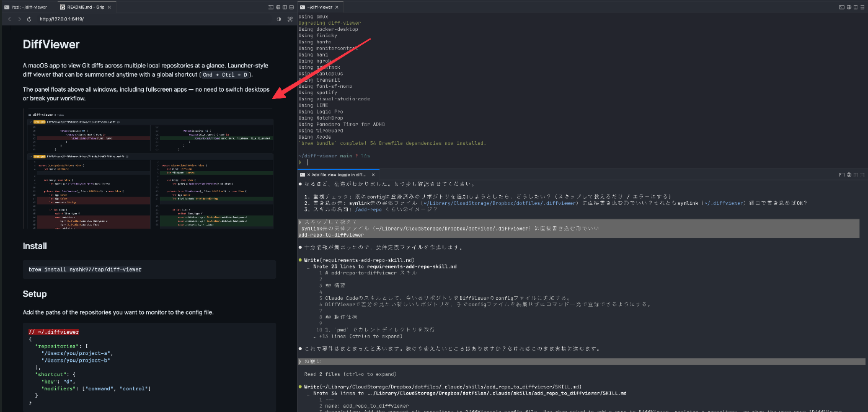Click the 'Using Xcode' terminal line
Image resolution: width=868 pixels, height=412 pixels.
(314, 137)
